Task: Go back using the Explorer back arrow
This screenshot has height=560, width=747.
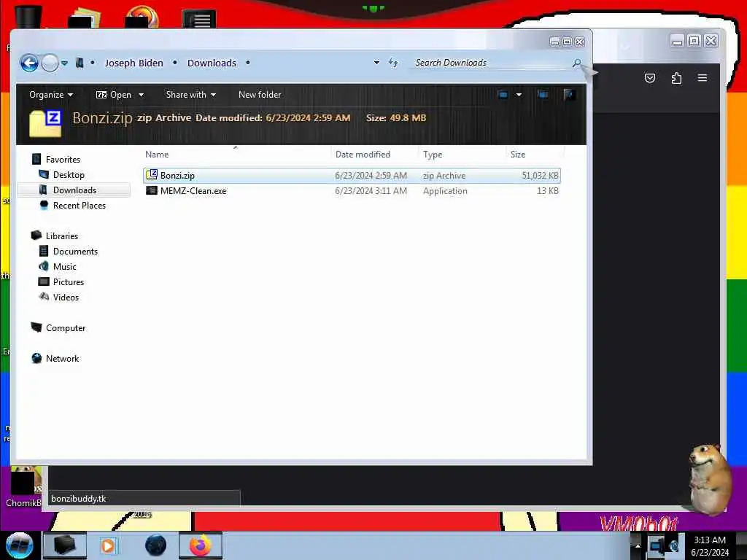Action: point(29,63)
